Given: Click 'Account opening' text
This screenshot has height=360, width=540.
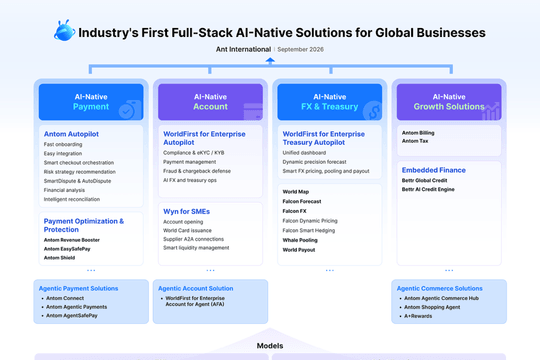Looking at the screenshot, I should [x=183, y=222].
